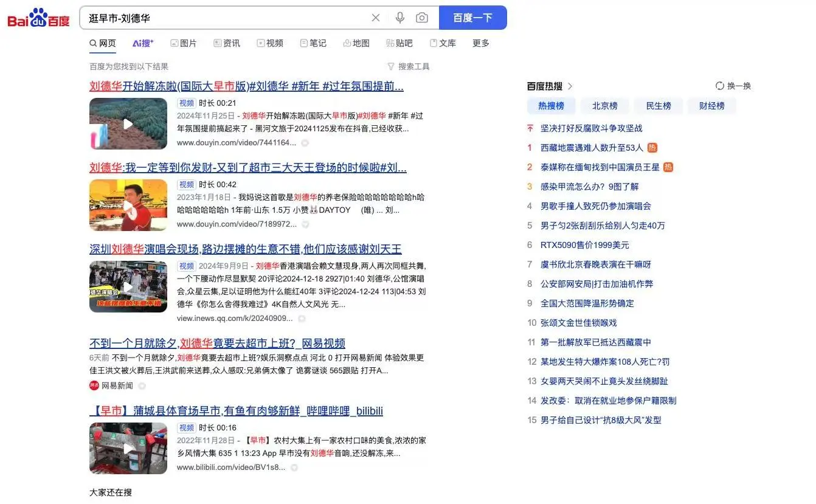816x504 pixels.
Task: Open www.bilibili.com/video/BV1s8 URL link
Action: tap(231, 468)
